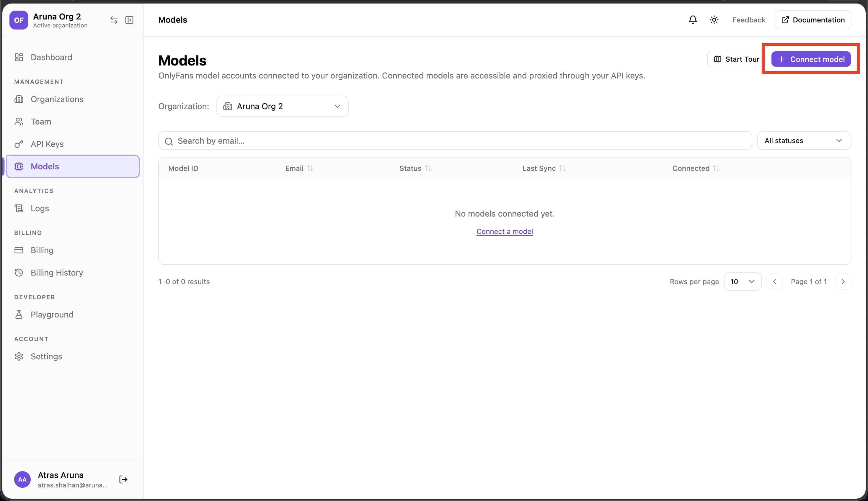The image size is (868, 501).
Task: Click the Billing sidebar label
Action: [42, 250]
